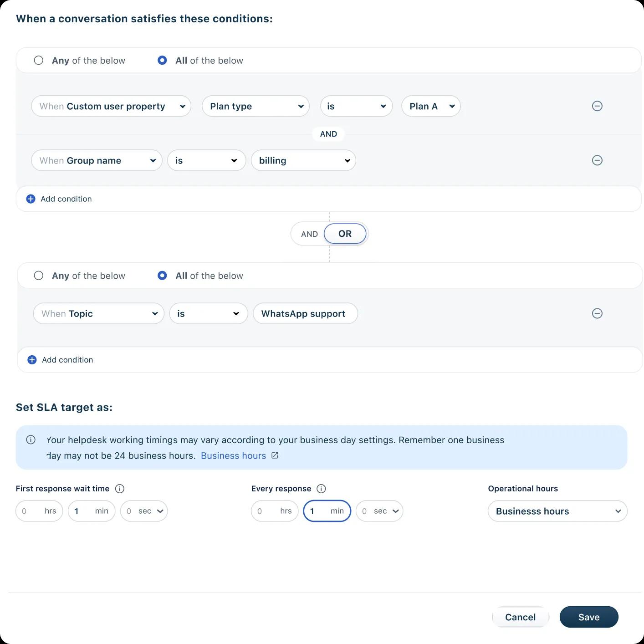Cancel the SLA configuration
Screen dimensions: 644x644
(x=521, y=617)
